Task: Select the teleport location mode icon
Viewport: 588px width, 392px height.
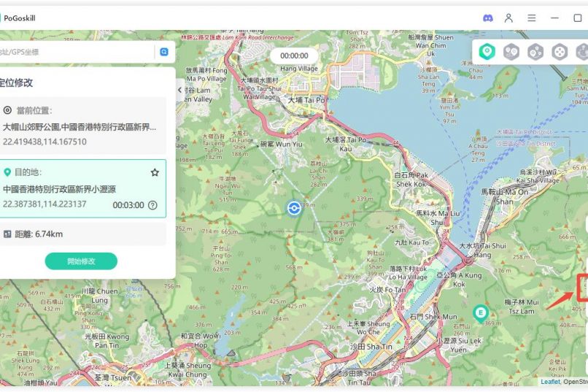Action: point(487,51)
